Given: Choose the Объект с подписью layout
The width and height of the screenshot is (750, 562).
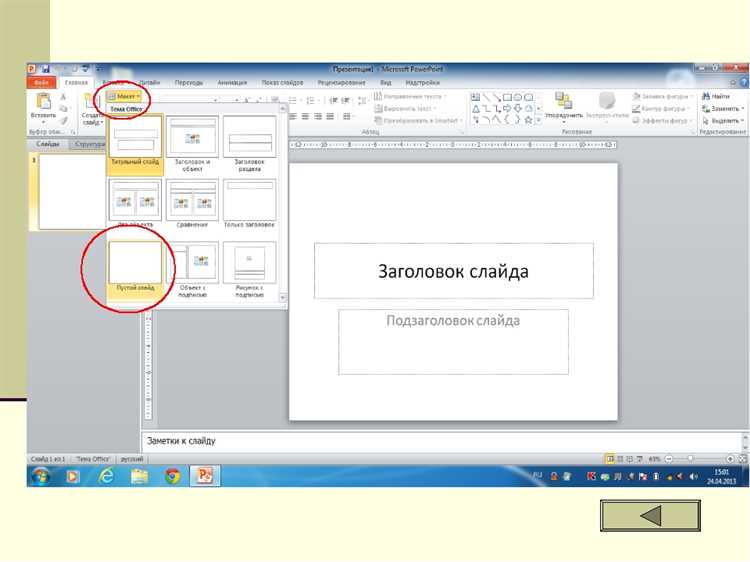Looking at the screenshot, I should point(192,269).
